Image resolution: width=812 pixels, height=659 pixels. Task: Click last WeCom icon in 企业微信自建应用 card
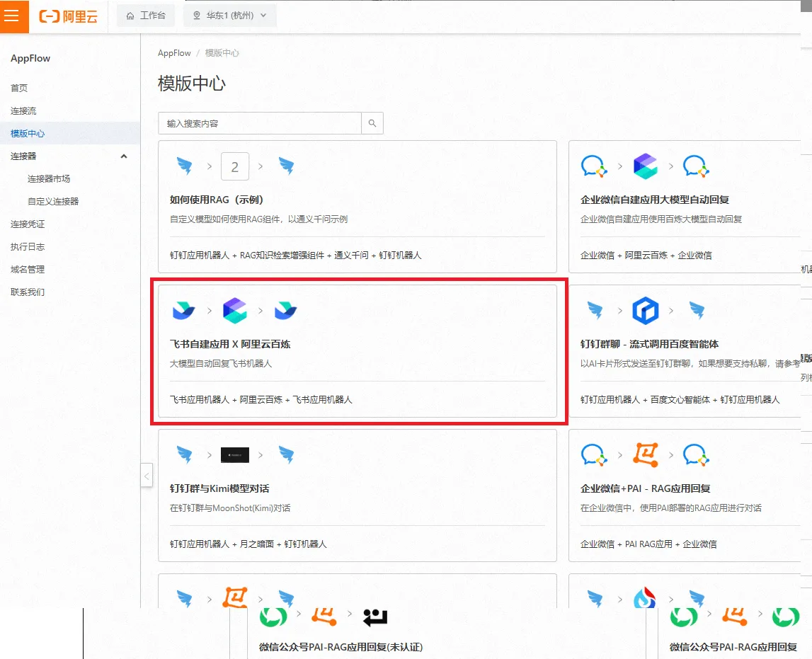point(696,166)
